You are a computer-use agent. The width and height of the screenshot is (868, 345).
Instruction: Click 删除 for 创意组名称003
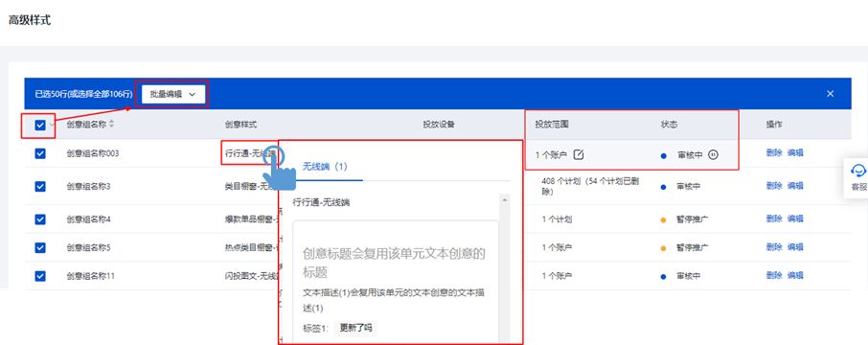[x=774, y=153]
